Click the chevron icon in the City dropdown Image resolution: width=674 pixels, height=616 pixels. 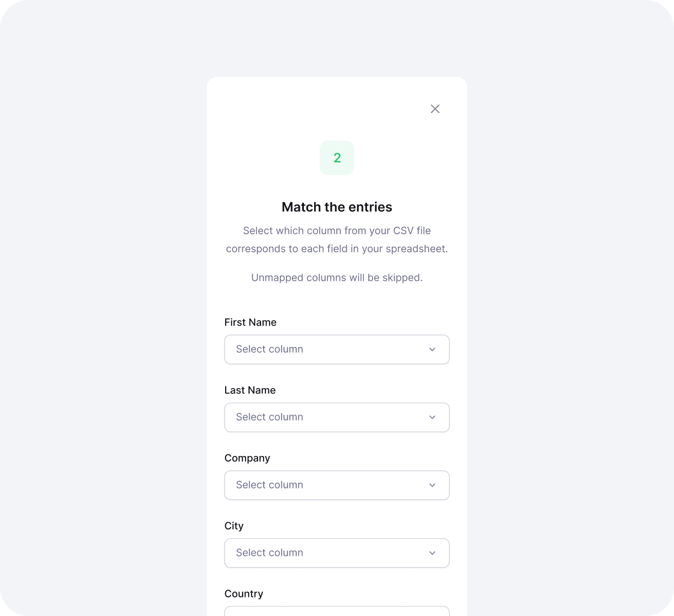431,553
